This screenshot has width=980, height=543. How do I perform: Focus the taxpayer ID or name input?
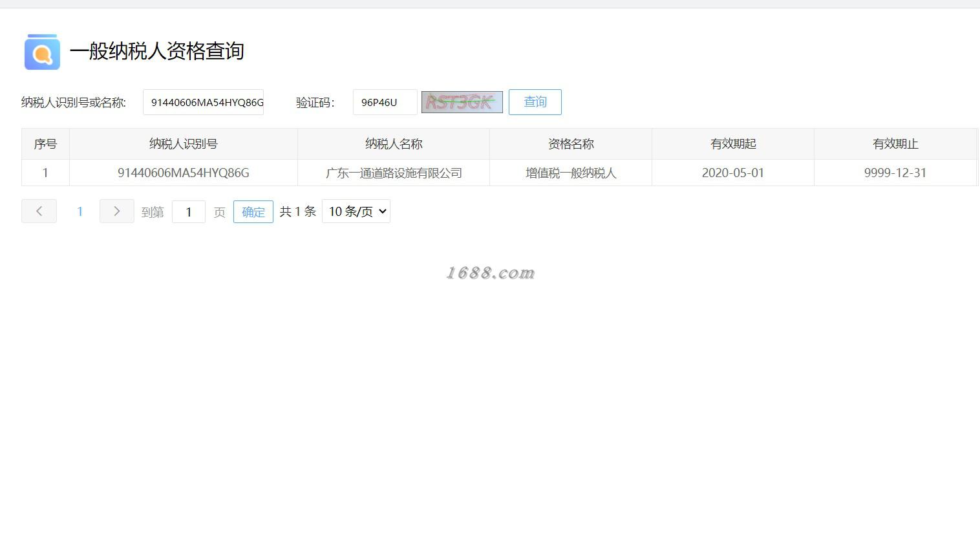coord(203,102)
